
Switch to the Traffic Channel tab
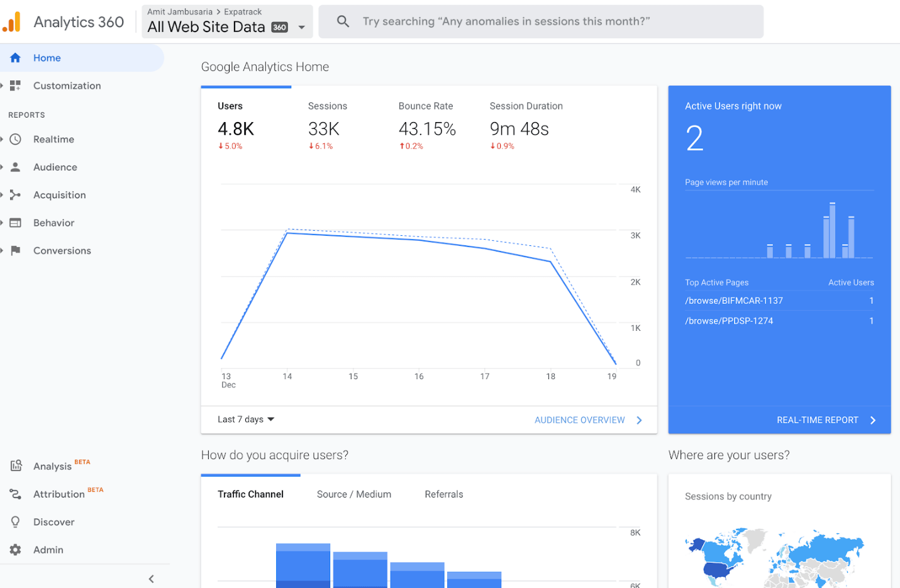[250, 494]
